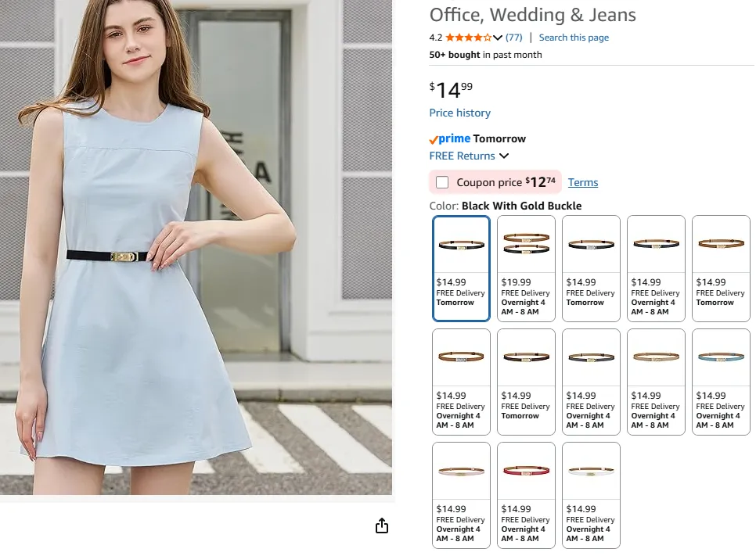Viewport: 756px width, 556px height.
Task: Click the star rating icons
Action: [468, 38]
